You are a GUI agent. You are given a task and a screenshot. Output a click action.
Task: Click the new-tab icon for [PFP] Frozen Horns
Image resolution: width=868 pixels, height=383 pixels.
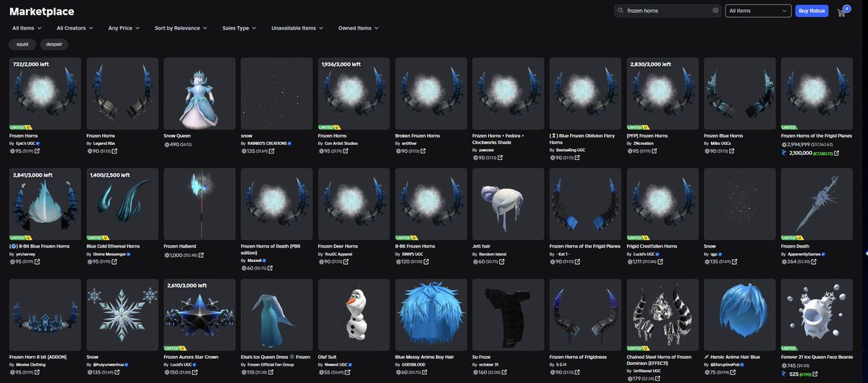[x=655, y=151]
